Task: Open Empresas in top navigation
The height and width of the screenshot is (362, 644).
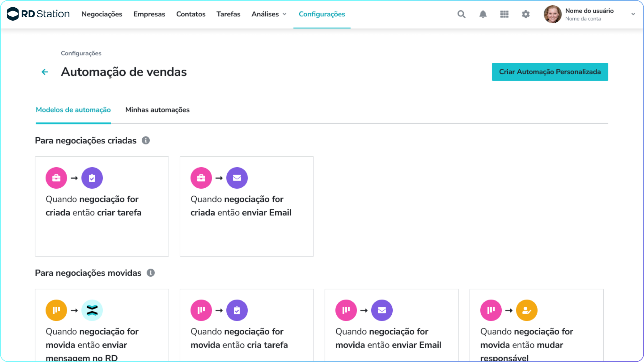Action: click(x=149, y=14)
